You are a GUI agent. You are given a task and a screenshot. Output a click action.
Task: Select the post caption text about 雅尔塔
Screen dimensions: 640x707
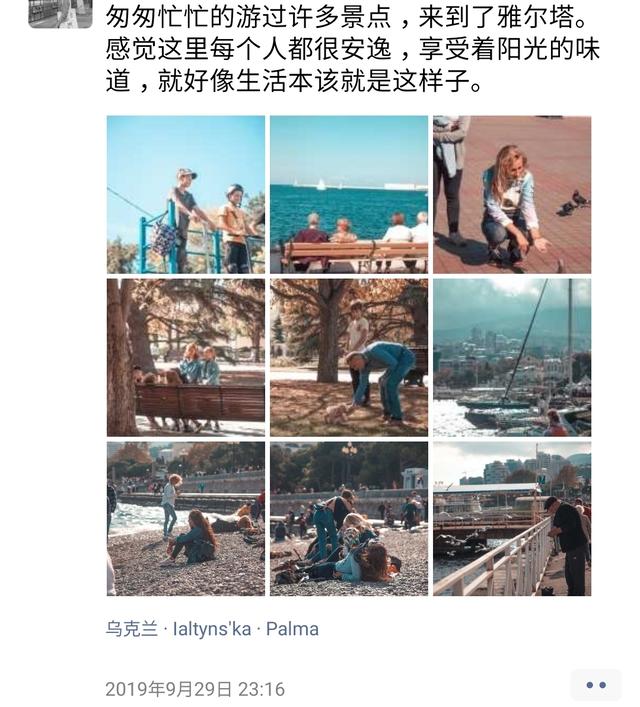pyautogui.click(x=353, y=48)
